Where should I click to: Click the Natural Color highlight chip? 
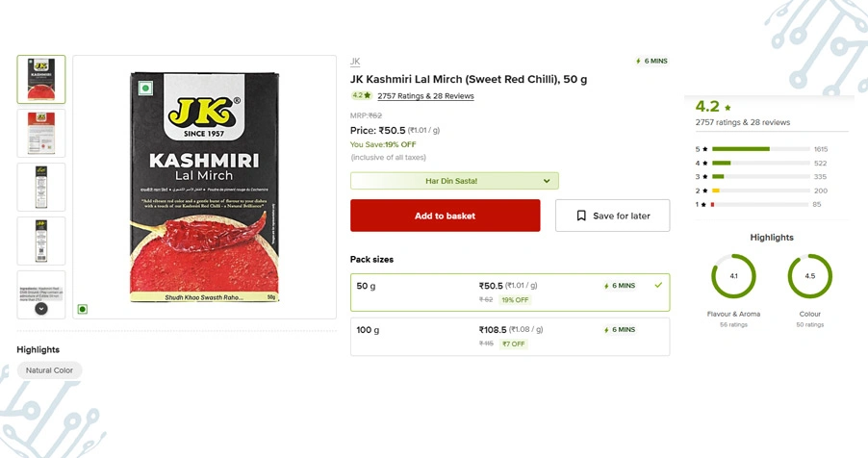pyautogui.click(x=50, y=370)
